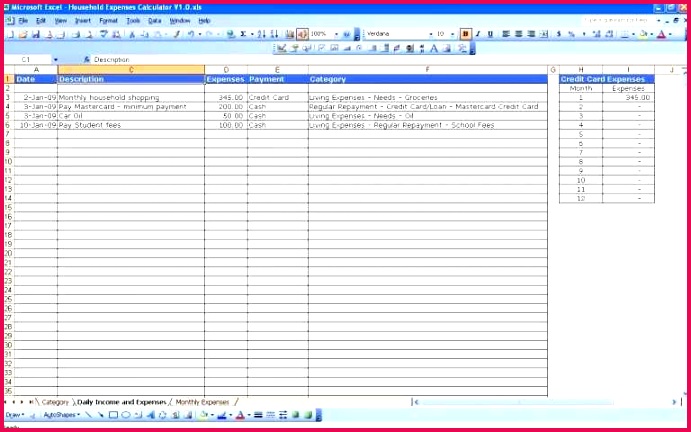The height and width of the screenshot is (432, 691).
Task: Click the horizontal scrollbar right arrow
Action: (x=674, y=402)
